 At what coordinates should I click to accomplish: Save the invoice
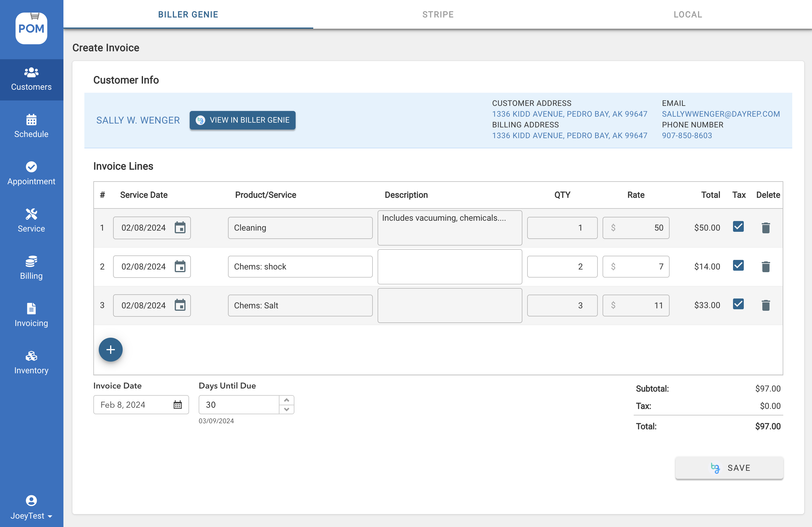(x=729, y=468)
